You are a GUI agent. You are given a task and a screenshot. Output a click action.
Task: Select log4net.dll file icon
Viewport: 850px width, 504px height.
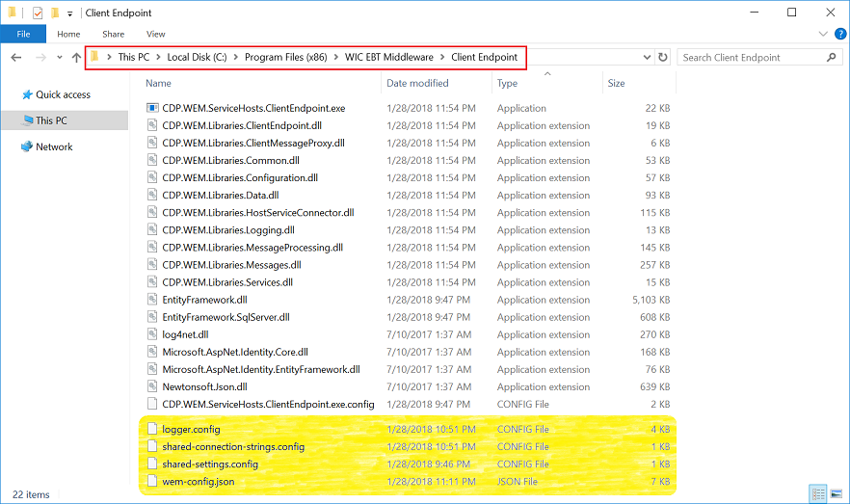(x=152, y=333)
